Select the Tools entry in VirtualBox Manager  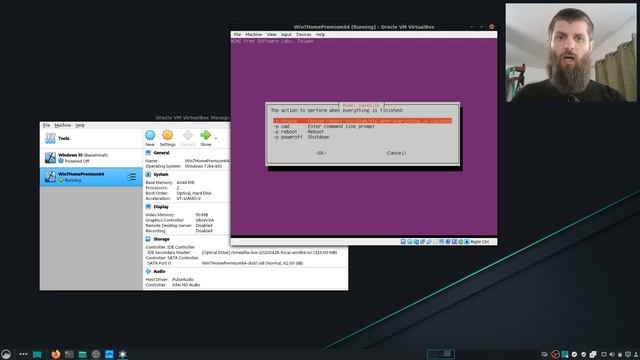point(91,138)
